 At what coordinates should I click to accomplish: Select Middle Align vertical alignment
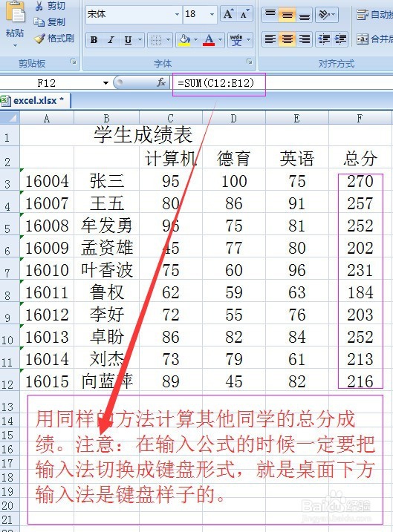tap(288, 15)
